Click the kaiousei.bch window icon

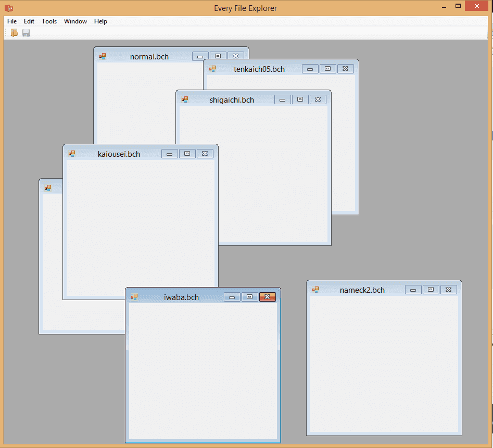(72, 154)
